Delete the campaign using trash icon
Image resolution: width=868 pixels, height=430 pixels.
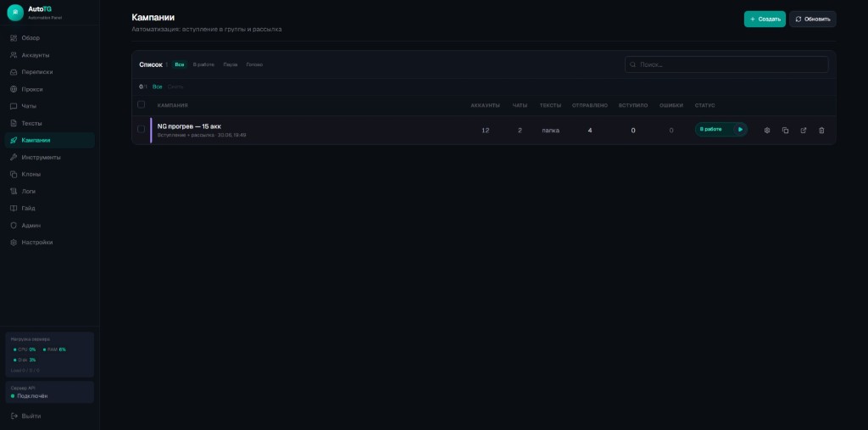(821, 131)
